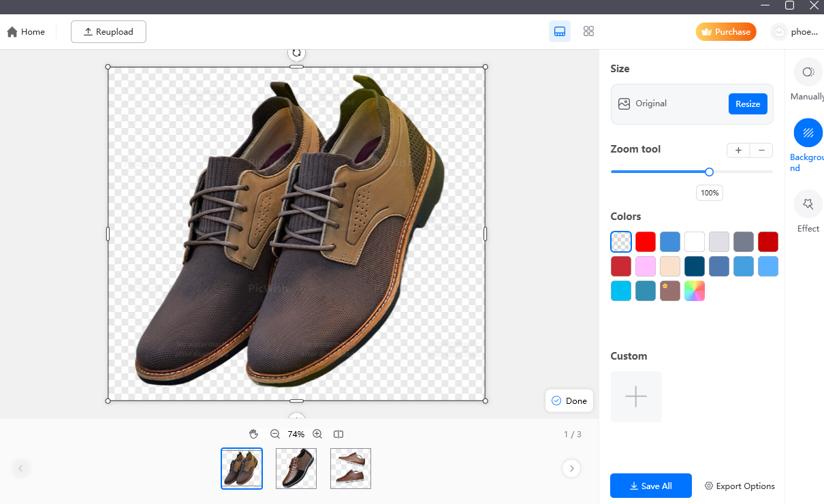Open the Effect panel
The image size is (824, 504).
click(808, 204)
